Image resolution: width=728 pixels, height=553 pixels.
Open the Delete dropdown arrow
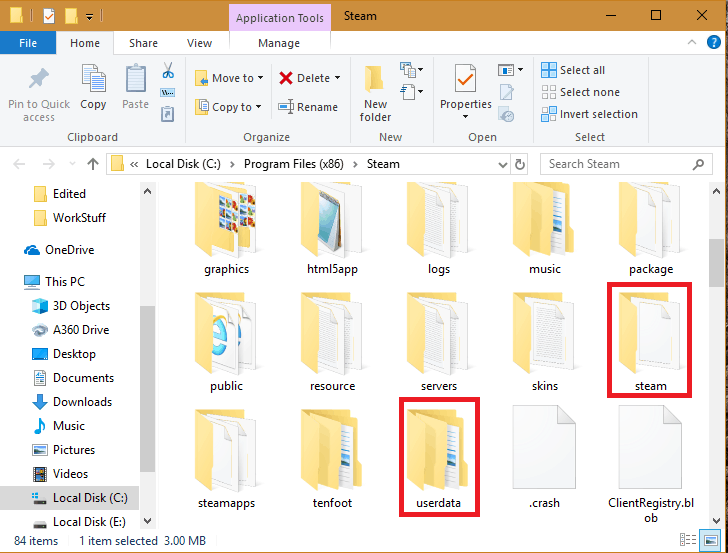(x=338, y=78)
